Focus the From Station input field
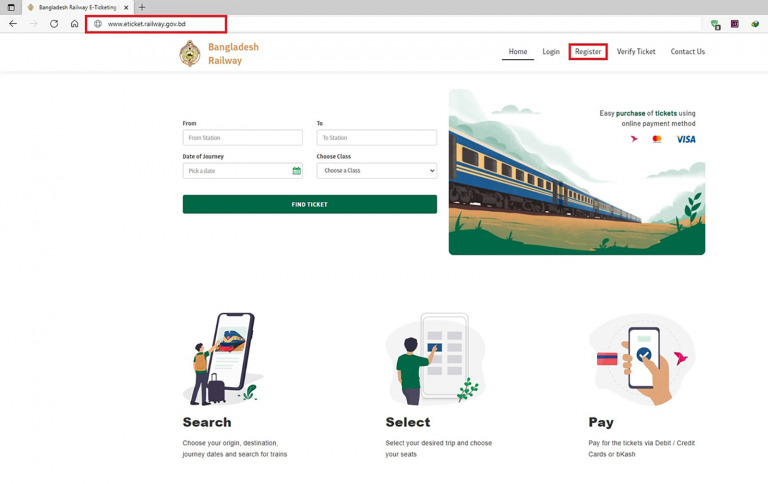The width and height of the screenshot is (768, 484). pyautogui.click(x=242, y=138)
